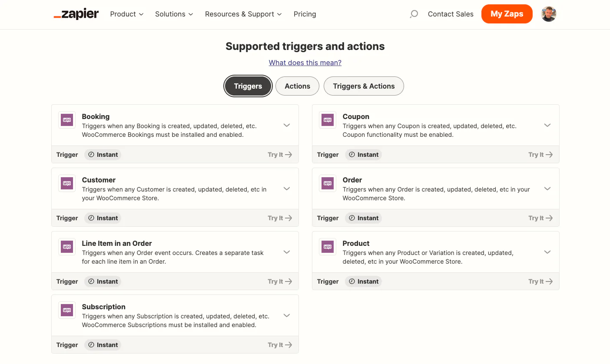Click the Instant badge in the Order card
This screenshot has width=610, height=364.
363,218
